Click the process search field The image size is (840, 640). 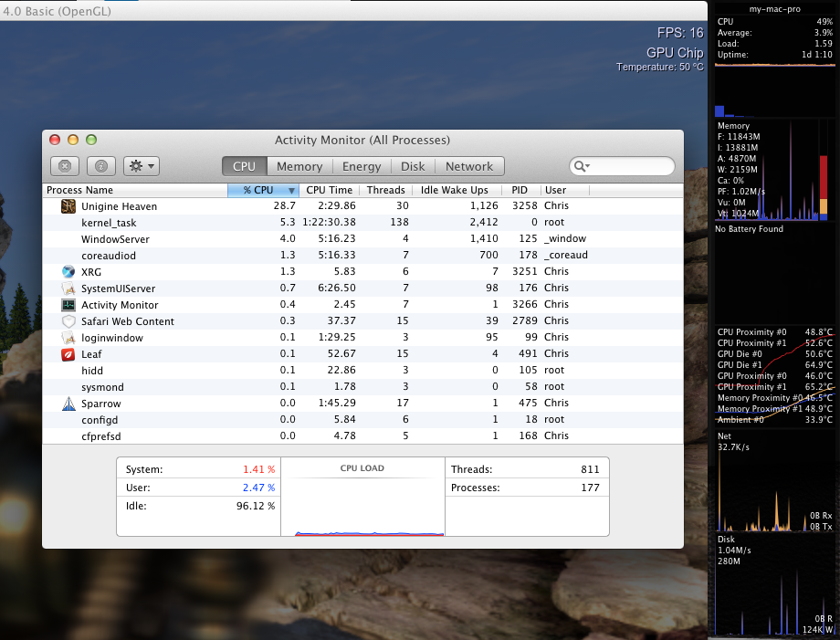(622, 166)
